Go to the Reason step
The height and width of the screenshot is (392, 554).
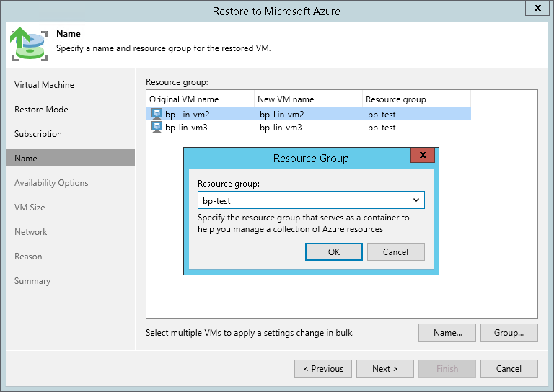[28, 257]
